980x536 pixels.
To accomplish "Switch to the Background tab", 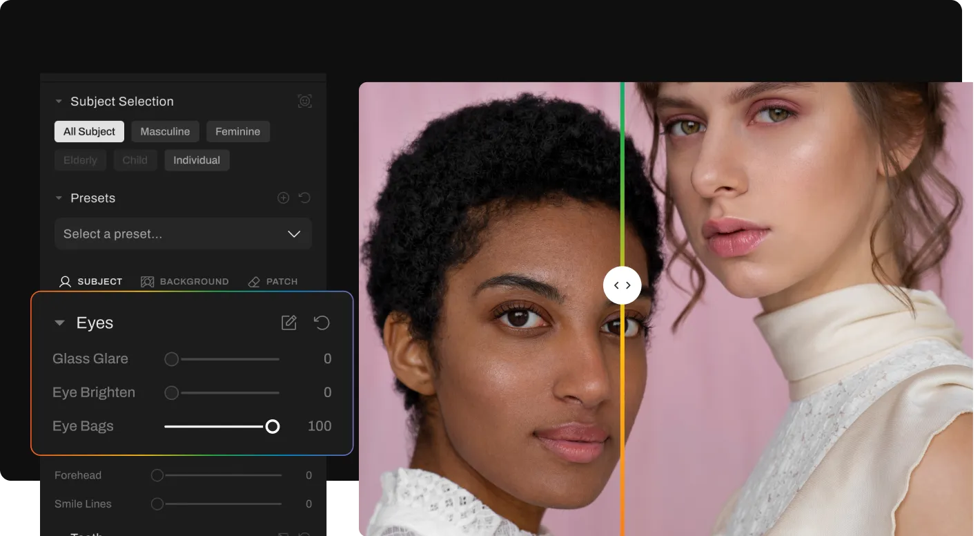I will click(x=185, y=282).
